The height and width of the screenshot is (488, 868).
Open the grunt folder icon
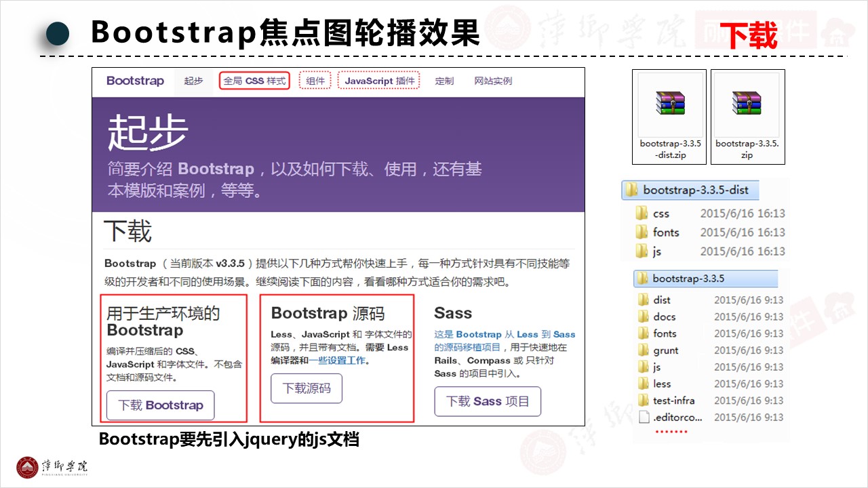click(x=644, y=350)
